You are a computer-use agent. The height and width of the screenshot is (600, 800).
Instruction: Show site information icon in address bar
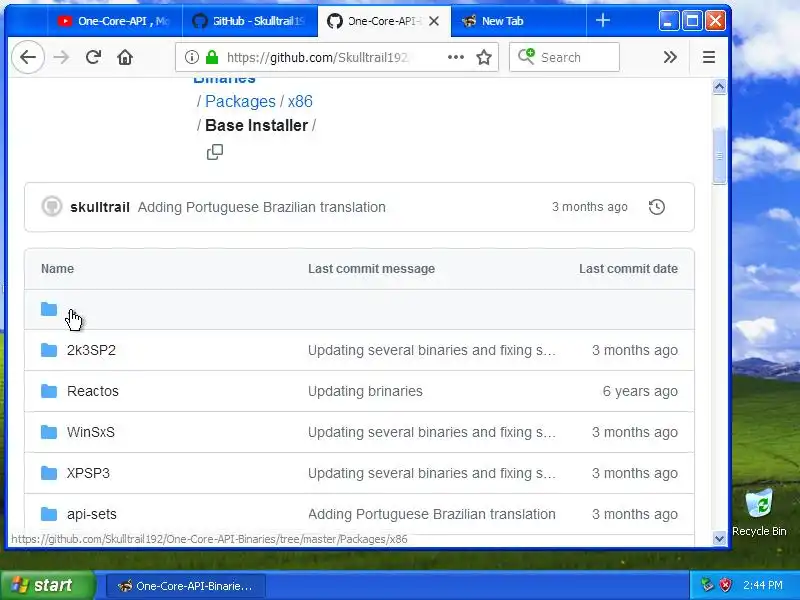[191, 57]
